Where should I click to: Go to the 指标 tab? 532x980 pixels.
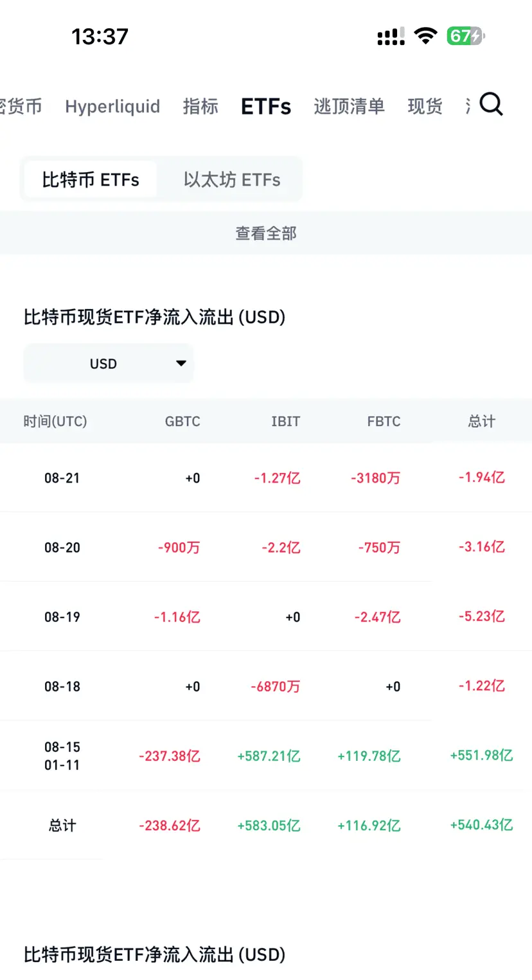[x=200, y=106]
